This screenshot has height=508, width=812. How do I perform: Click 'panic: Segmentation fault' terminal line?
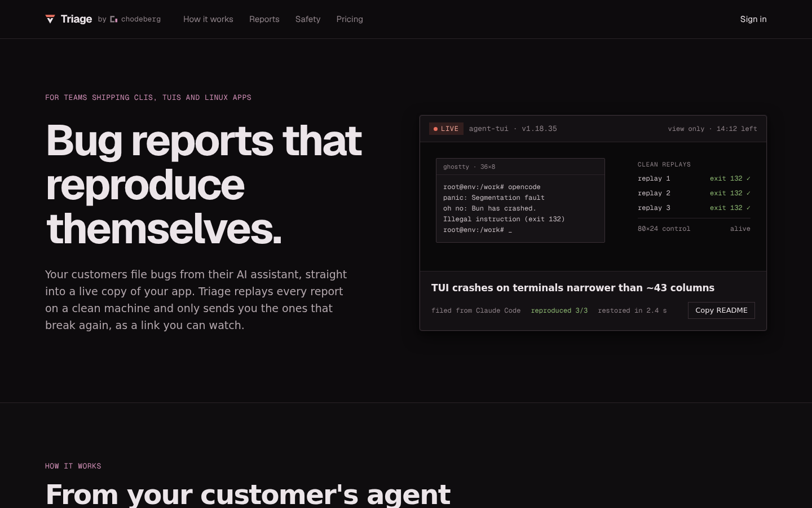click(x=494, y=198)
